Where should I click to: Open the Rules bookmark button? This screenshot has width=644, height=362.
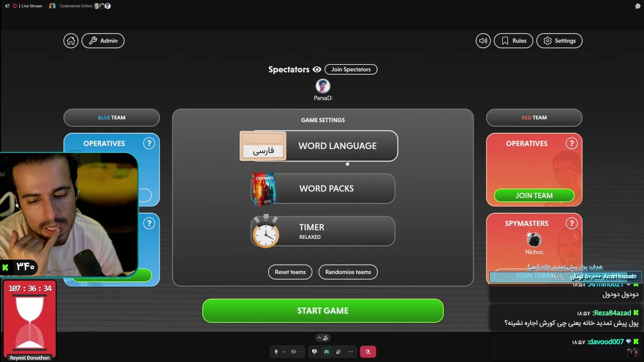click(513, 41)
